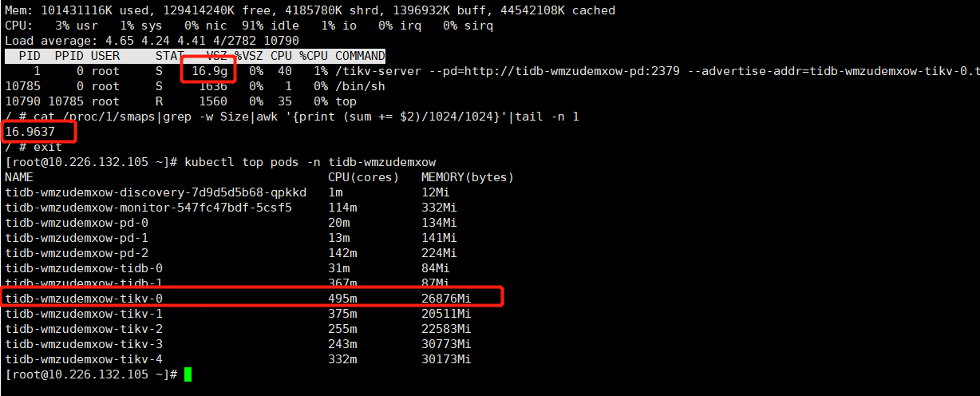Screen dimensions: 980x396
Task: Click the 114m CPU value
Action: click(x=342, y=208)
